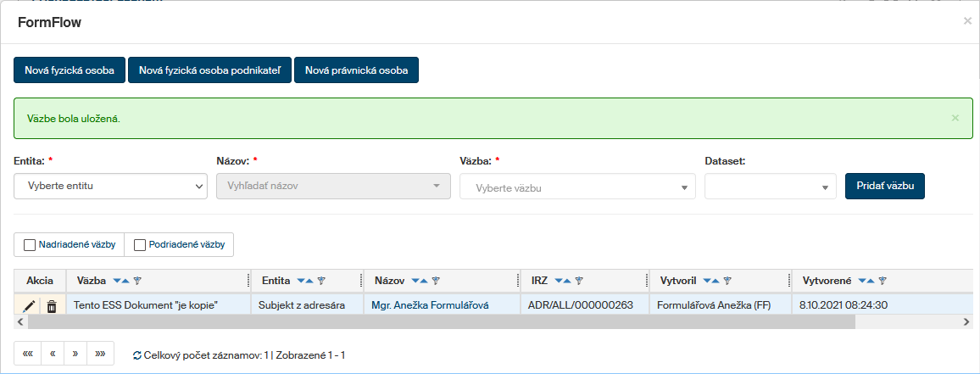Delete the relation row with trash icon
980x374 pixels.
[x=52, y=305]
